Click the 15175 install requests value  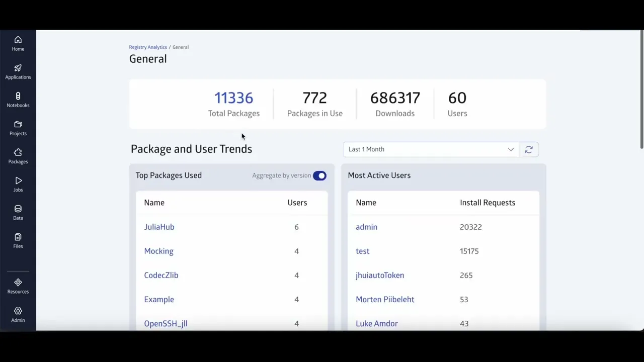point(469,251)
